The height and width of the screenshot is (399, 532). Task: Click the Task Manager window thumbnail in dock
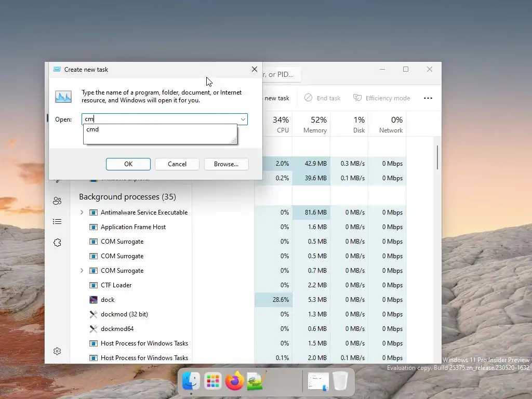pyautogui.click(x=318, y=381)
